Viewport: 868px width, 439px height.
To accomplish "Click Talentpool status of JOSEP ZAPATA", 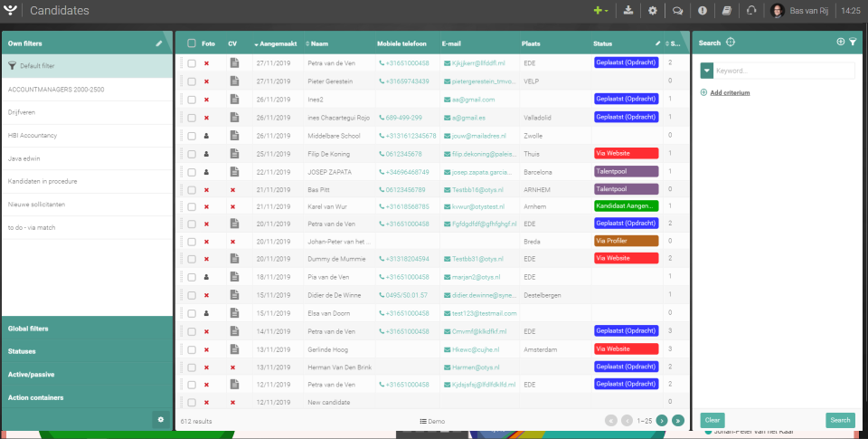I will pos(626,171).
